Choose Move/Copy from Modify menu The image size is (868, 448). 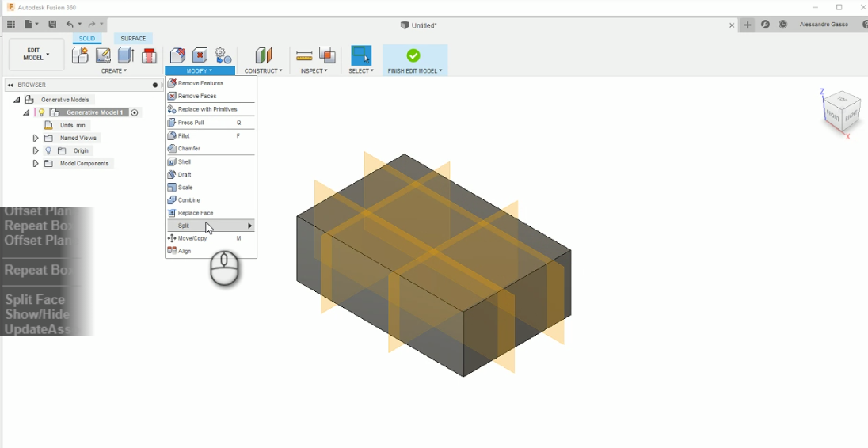211,237
